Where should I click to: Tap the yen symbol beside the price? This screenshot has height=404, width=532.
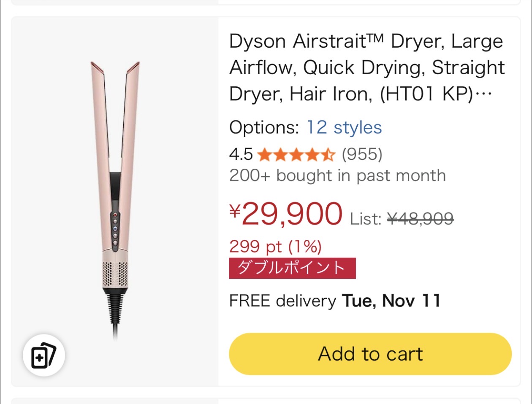[235, 210]
